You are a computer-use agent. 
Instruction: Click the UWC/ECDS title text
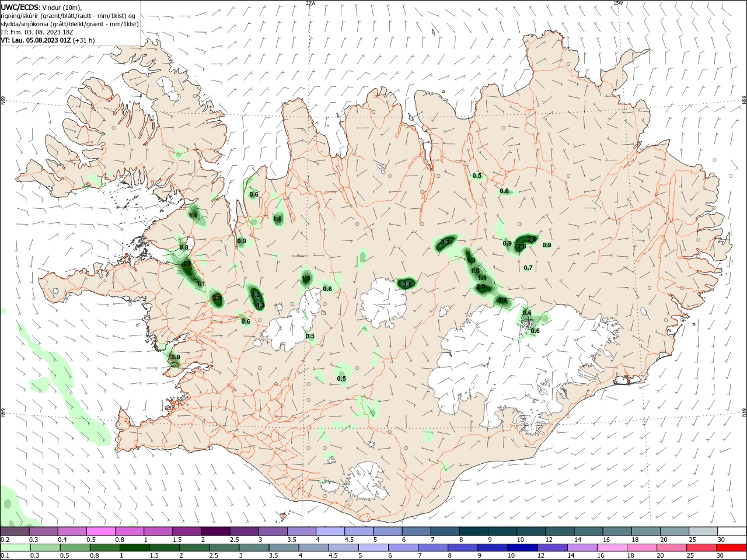[x=20, y=7]
